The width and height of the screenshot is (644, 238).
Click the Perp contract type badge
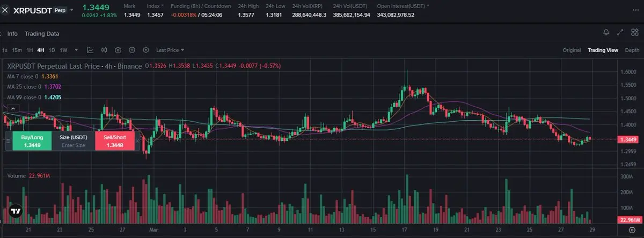tap(59, 10)
